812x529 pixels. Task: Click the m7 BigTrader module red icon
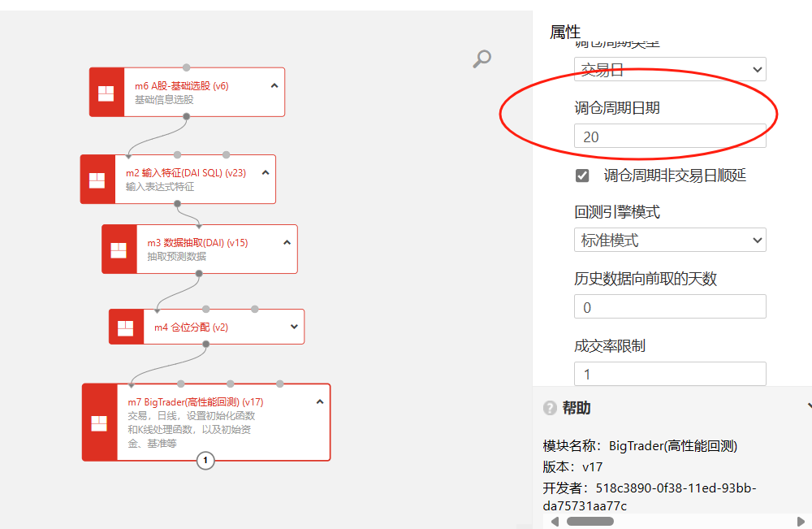click(99, 423)
